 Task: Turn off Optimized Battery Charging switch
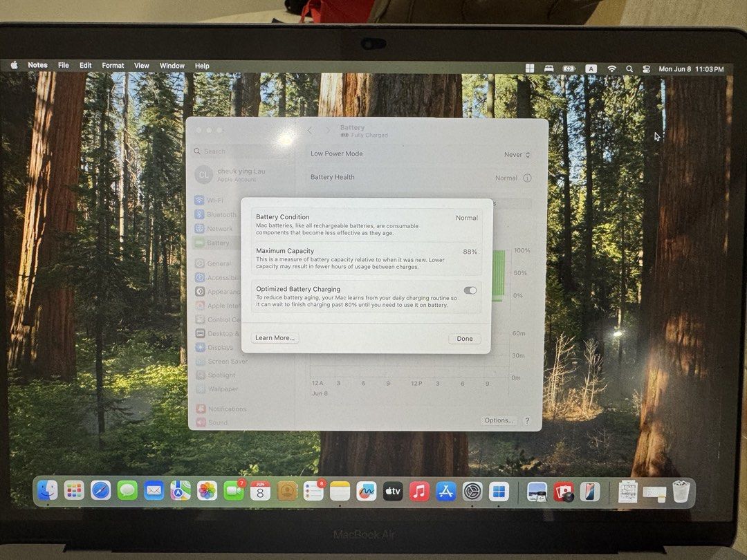pos(470,290)
